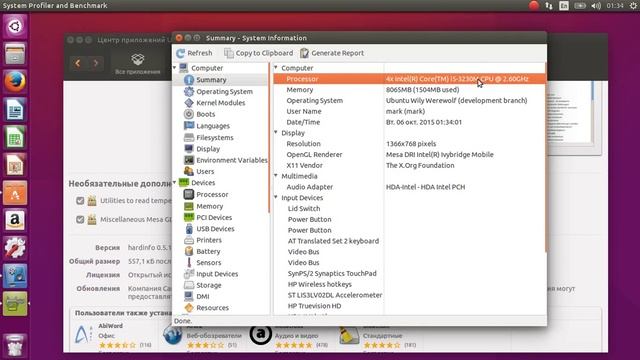Click the screenshot thumbnail in Software Center

click(570, 112)
